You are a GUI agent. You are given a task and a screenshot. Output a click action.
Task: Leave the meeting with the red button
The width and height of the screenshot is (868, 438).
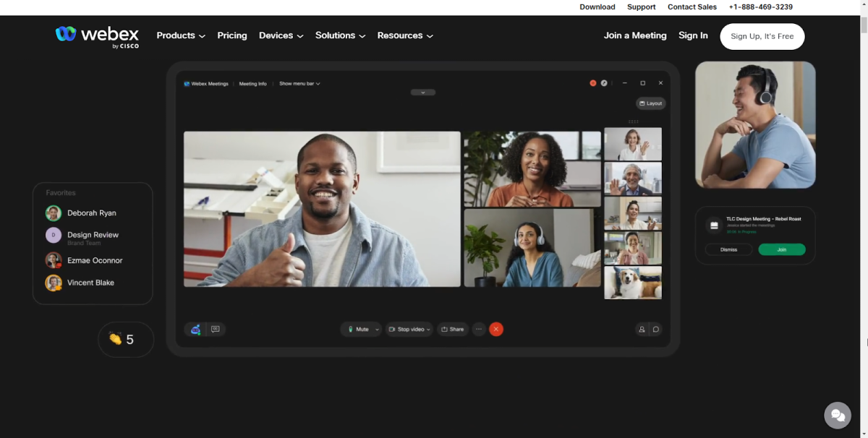click(496, 329)
